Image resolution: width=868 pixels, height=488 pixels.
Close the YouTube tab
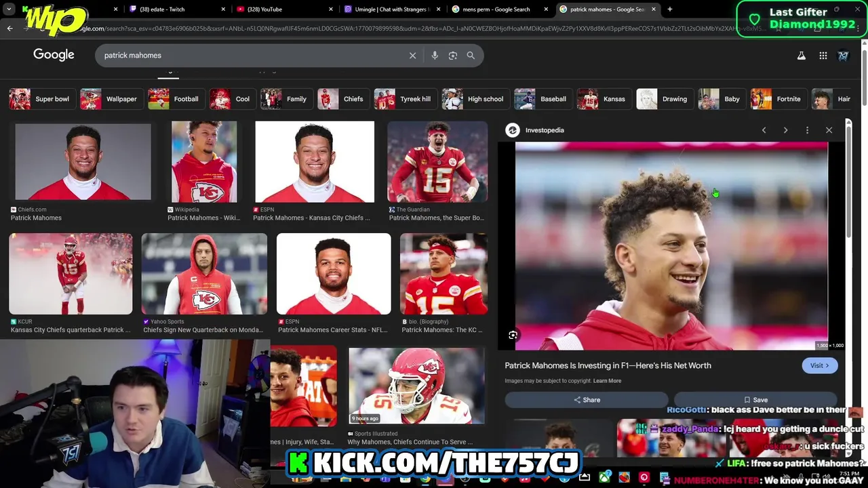tap(331, 9)
